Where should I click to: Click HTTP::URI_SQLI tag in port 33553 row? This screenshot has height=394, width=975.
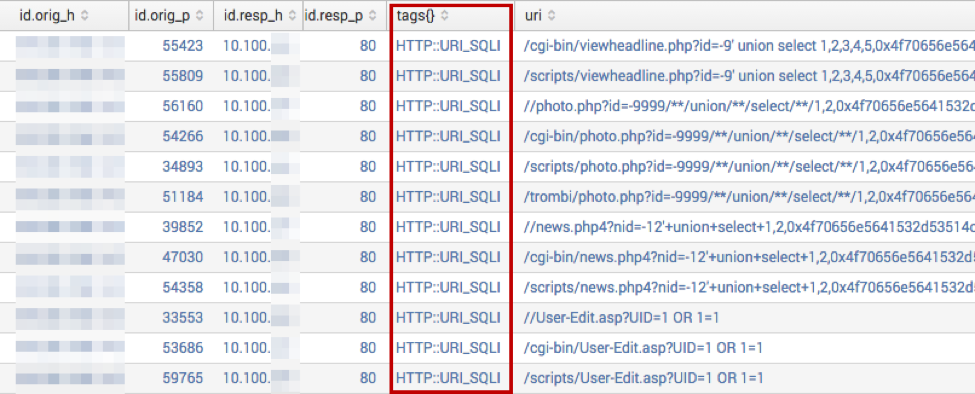tap(448, 318)
